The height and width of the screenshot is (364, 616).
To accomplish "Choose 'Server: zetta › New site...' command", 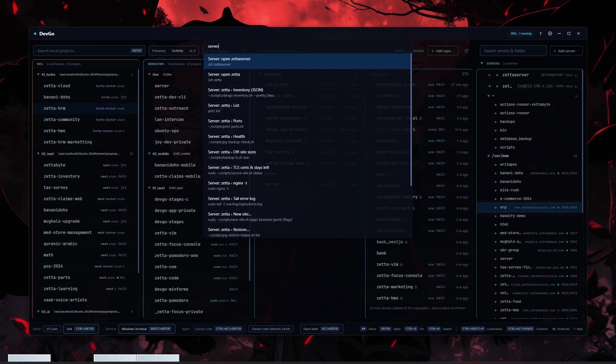I will [x=307, y=217].
